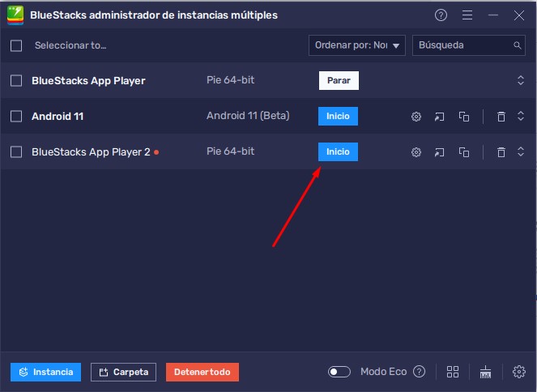The image size is (537, 392).
Task: Click the search magnifier icon
Action: pyautogui.click(x=517, y=45)
